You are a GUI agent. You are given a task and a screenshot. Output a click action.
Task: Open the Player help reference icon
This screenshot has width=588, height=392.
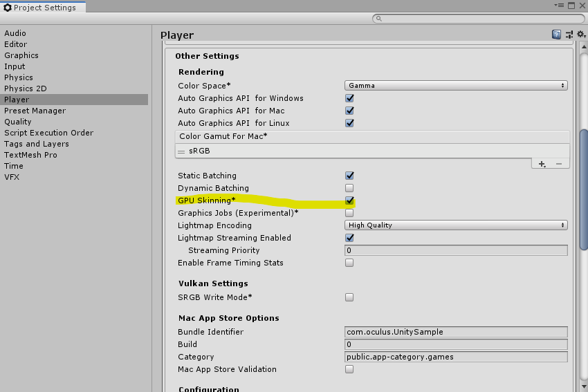(x=556, y=35)
